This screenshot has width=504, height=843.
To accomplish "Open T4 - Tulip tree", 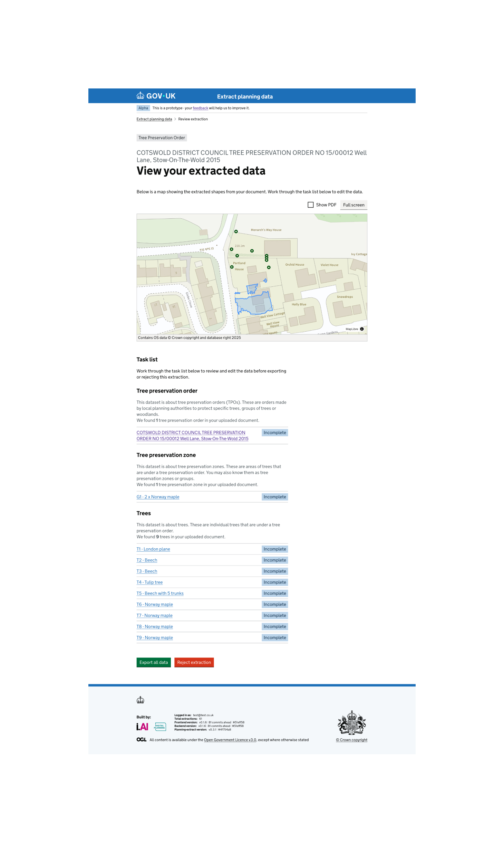I will [149, 582].
